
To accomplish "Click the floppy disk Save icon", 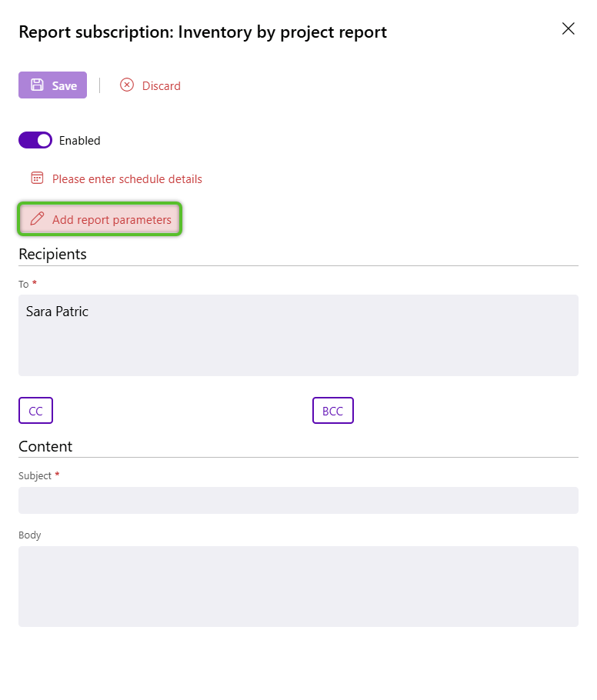I will pyautogui.click(x=37, y=85).
